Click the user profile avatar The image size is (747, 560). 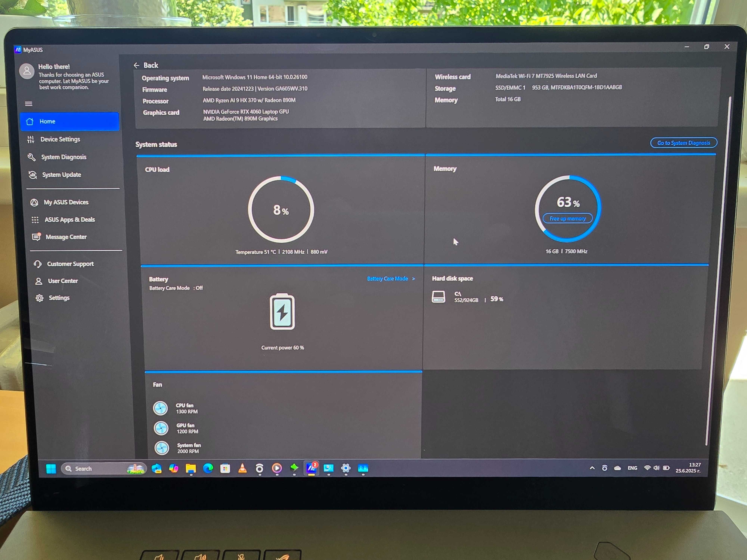(27, 71)
